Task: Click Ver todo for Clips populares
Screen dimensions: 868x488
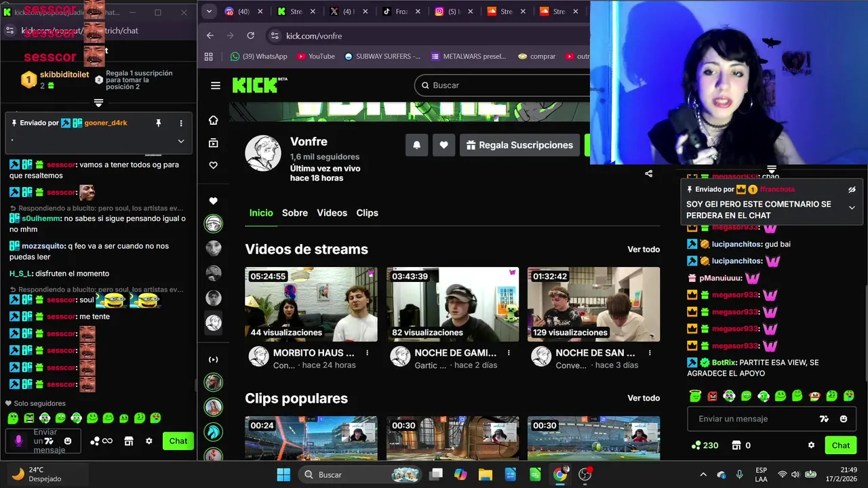Action: point(644,398)
